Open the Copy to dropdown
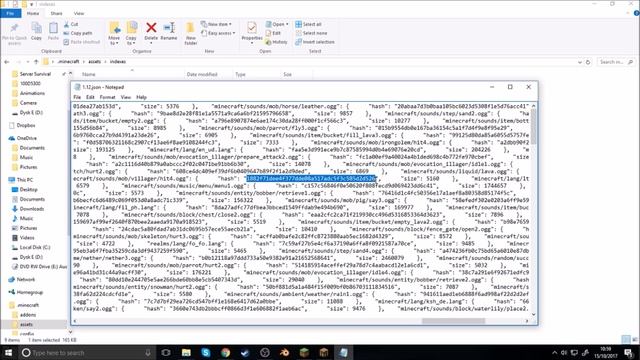640x360 pixels. [x=131, y=33]
